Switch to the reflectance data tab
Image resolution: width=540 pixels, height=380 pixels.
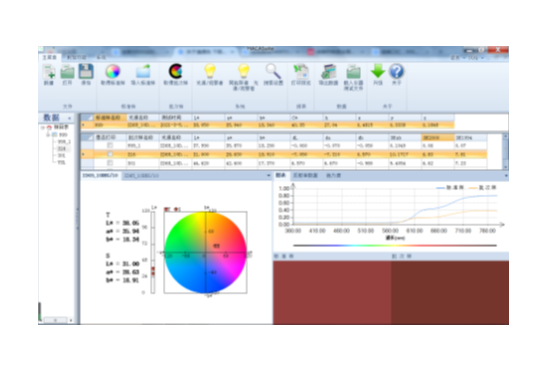305,176
